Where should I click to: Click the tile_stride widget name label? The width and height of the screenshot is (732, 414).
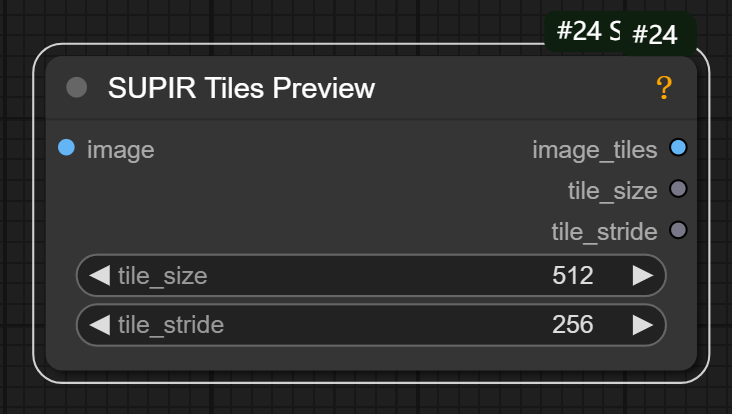tap(170, 325)
